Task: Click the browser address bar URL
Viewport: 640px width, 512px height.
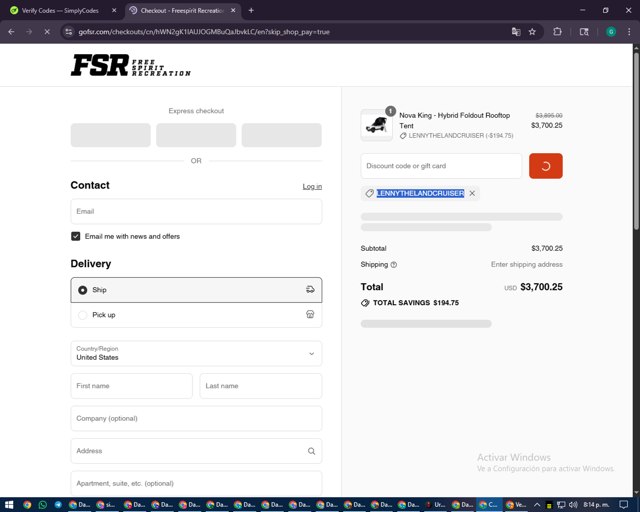Action: coord(204,32)
